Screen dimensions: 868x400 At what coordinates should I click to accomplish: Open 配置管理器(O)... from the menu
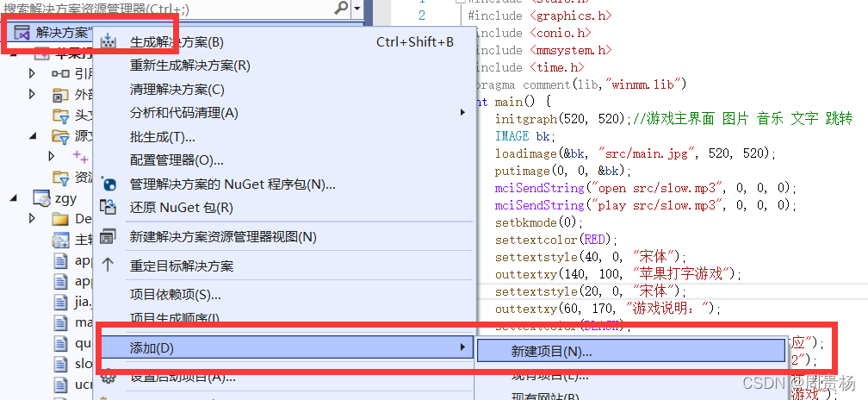177,160
